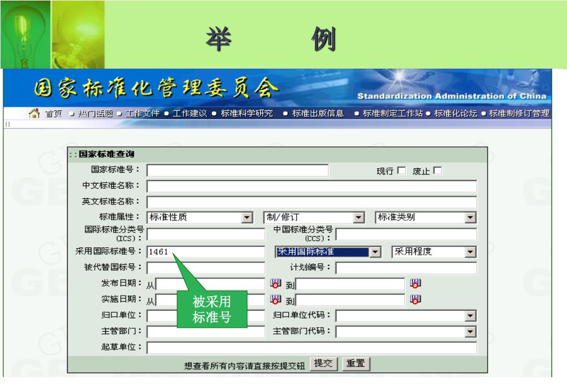The image size is (567, 392).
Task: Click the 采用国际标准号 field containing 1461
Action: [206, 252]
